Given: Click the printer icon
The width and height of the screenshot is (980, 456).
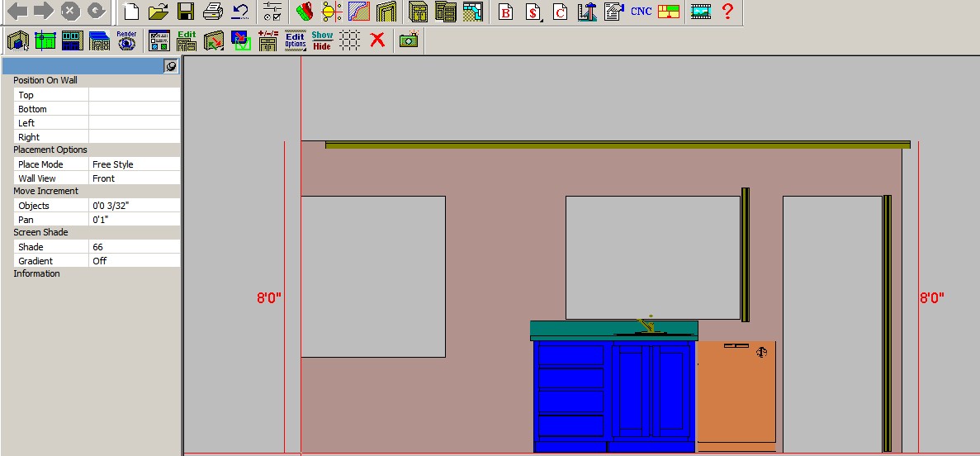Looking at the screenshot, I should coord(213,12).
